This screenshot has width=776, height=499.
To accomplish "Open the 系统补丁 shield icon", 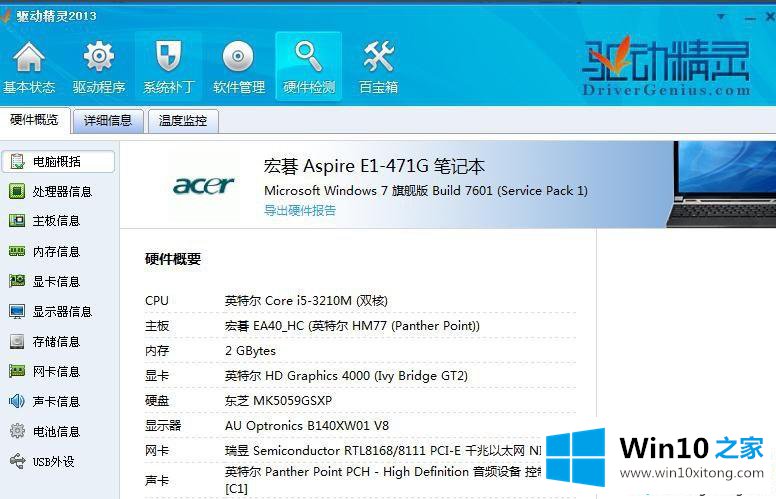I will 168,56.
